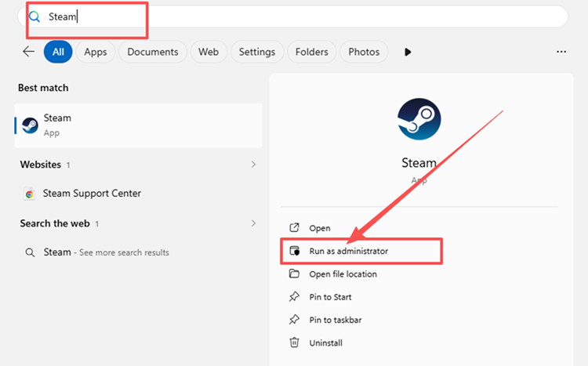This screenshot has width=588, height=366.
Task: Choose Pin to taskbar
Action: (336, 320)
